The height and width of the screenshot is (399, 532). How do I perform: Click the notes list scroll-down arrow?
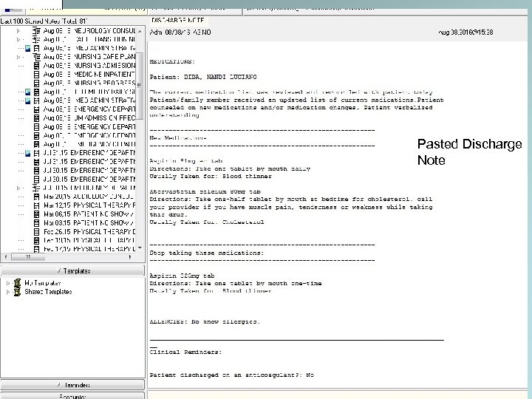point(140,248)
